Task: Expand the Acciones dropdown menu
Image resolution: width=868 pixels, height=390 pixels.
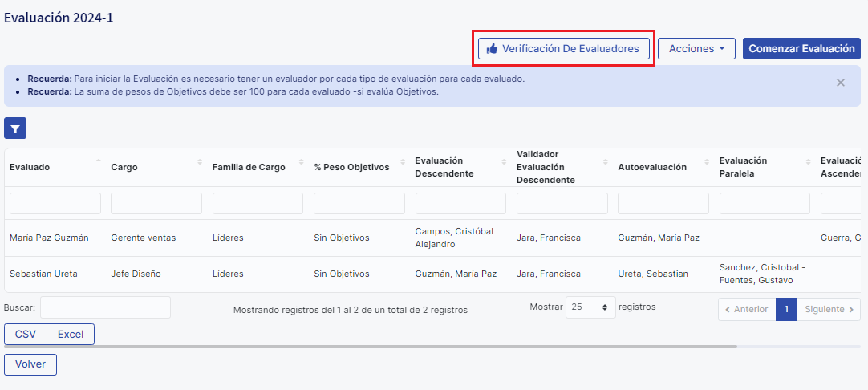Action: coord(696,48)
